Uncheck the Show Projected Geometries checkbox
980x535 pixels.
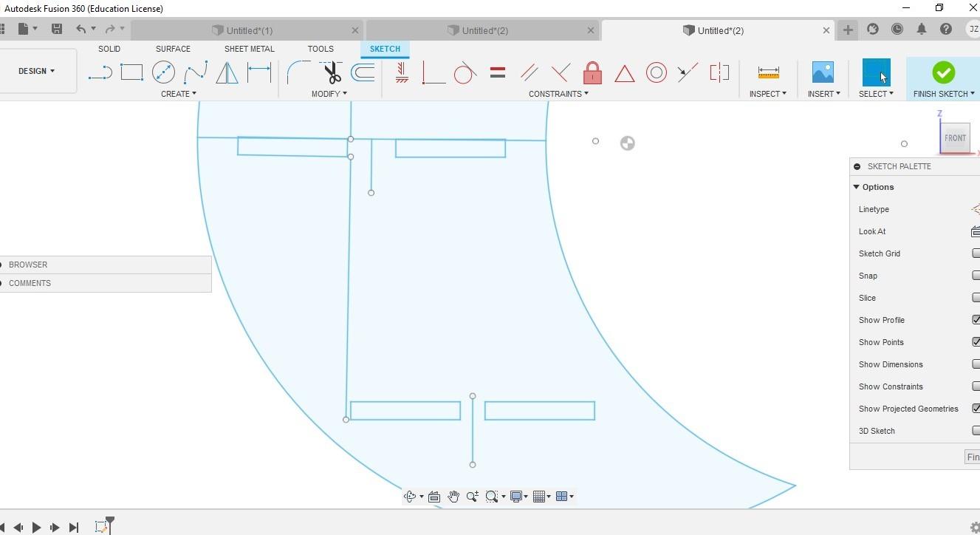click(x=976, y=409)
